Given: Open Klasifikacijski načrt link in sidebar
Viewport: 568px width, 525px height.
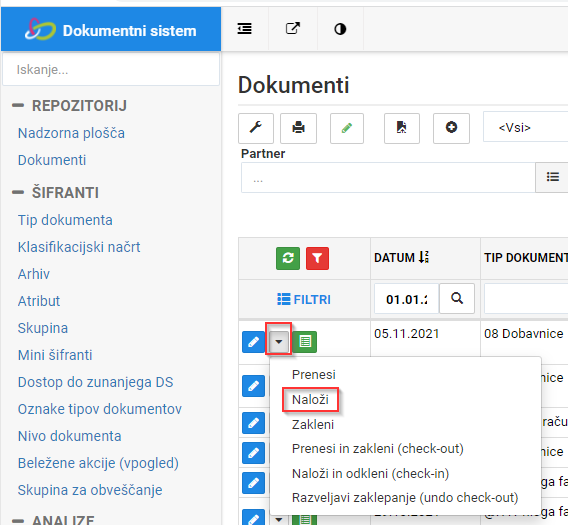Looking at the screenshot, I should 79,247.
